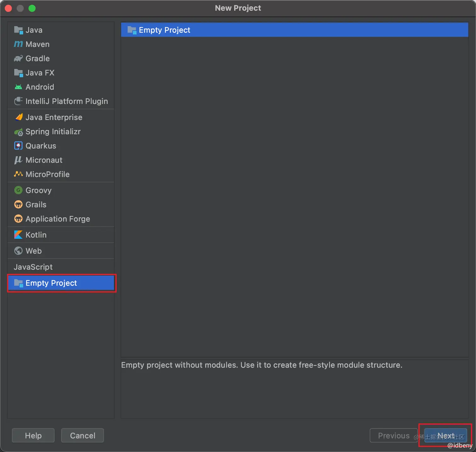Select IntelliJ Platform Plugin label
The height and width of the screenshot is (452, 476).
(67, 101)
